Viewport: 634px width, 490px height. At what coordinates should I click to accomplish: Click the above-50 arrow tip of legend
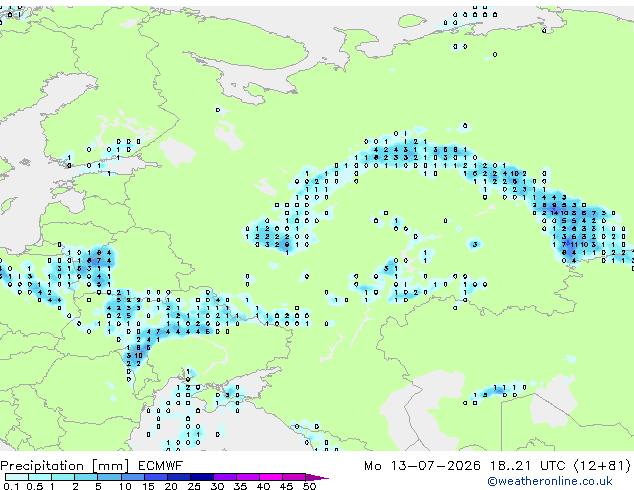[317, 477]
